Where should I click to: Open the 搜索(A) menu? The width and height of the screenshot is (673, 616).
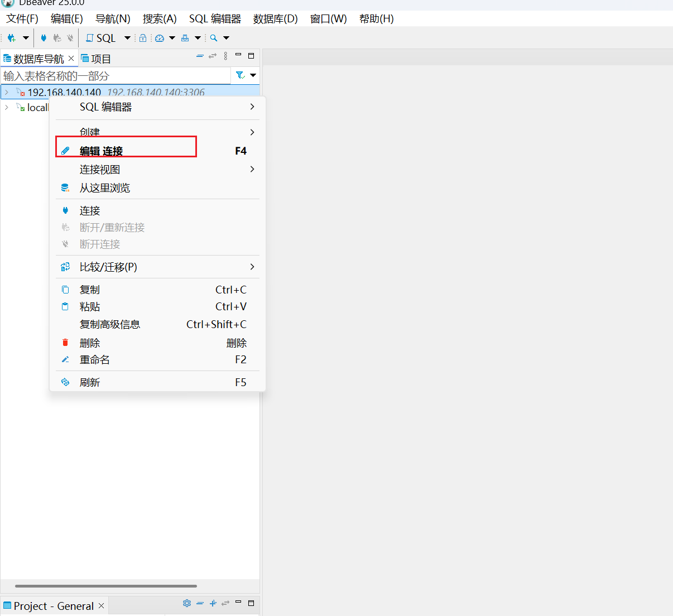point(160,19)
